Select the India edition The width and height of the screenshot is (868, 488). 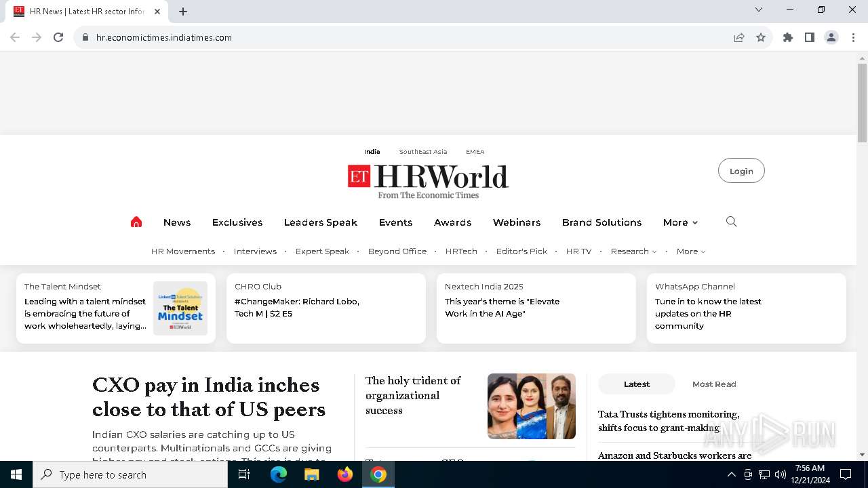pyautogui.click(x=372, y=152)
